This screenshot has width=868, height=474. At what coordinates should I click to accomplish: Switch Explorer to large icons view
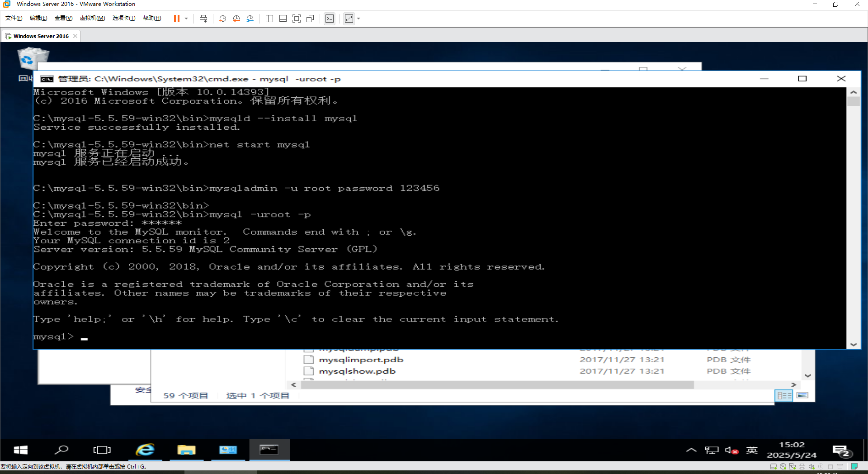coord(802,396)
